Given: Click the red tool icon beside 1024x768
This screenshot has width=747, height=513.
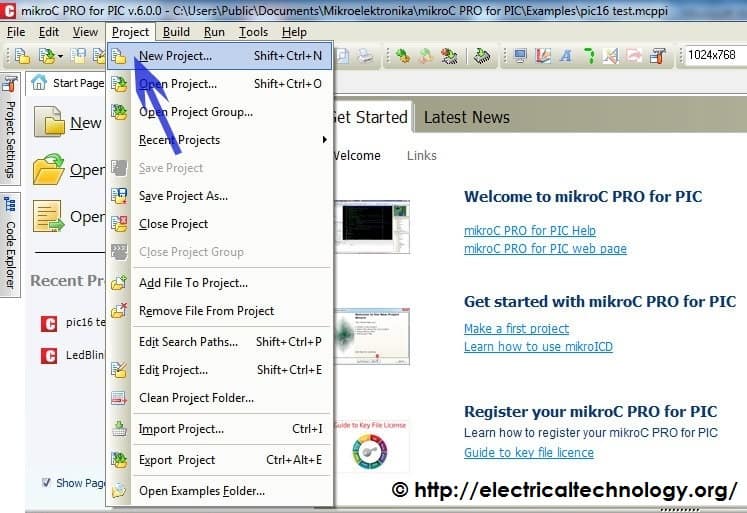Looking at the screenshot, I should (x=658, y=56).
